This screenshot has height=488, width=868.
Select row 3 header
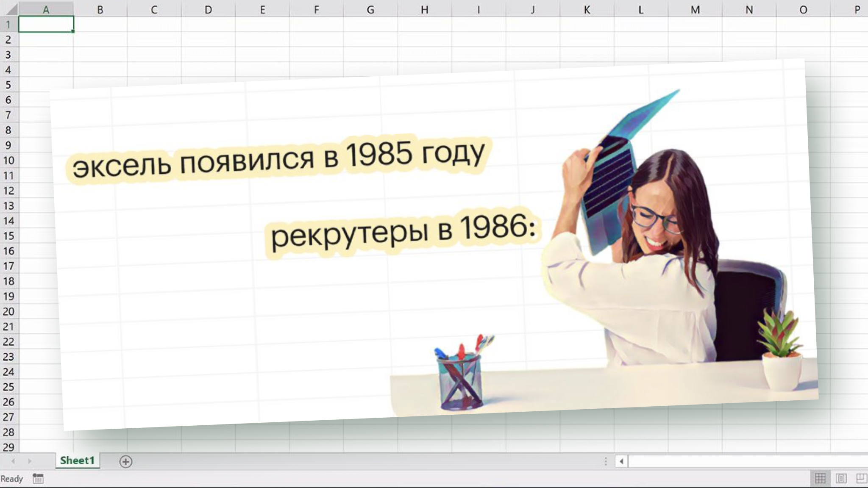(8, 55)
